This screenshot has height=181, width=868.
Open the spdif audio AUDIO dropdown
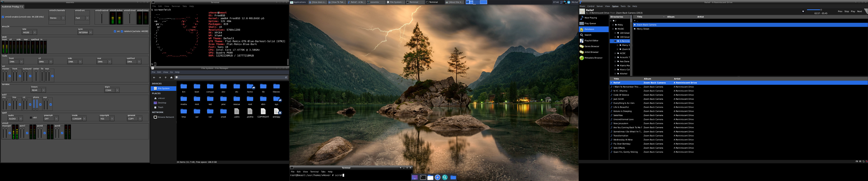pyautogui.click(x=15, y=118)
